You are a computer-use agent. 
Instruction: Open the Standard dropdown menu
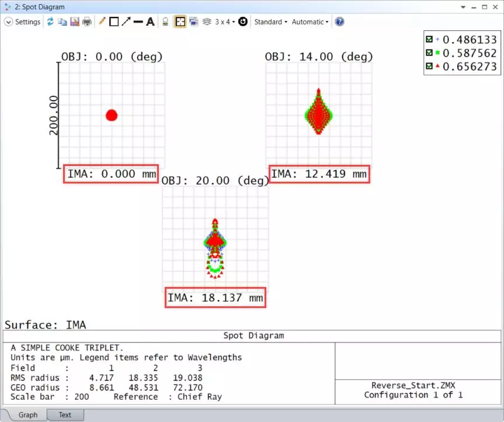tap(270, 22)
